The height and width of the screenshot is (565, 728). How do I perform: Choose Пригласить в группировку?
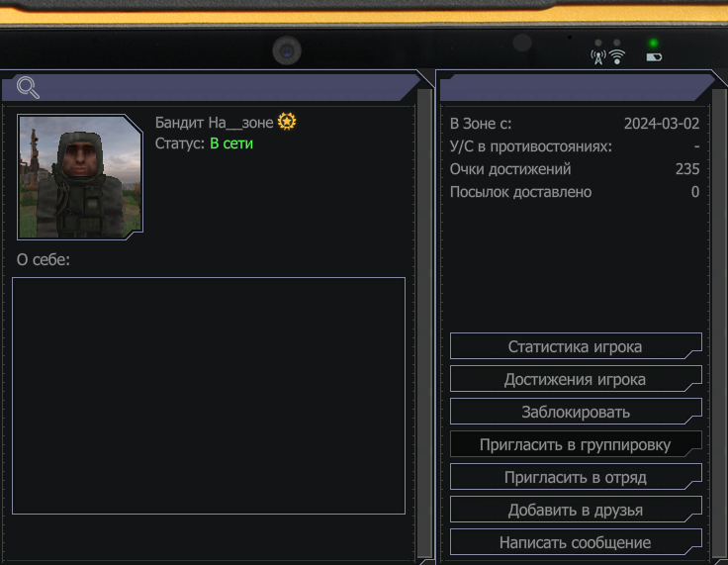576,444
